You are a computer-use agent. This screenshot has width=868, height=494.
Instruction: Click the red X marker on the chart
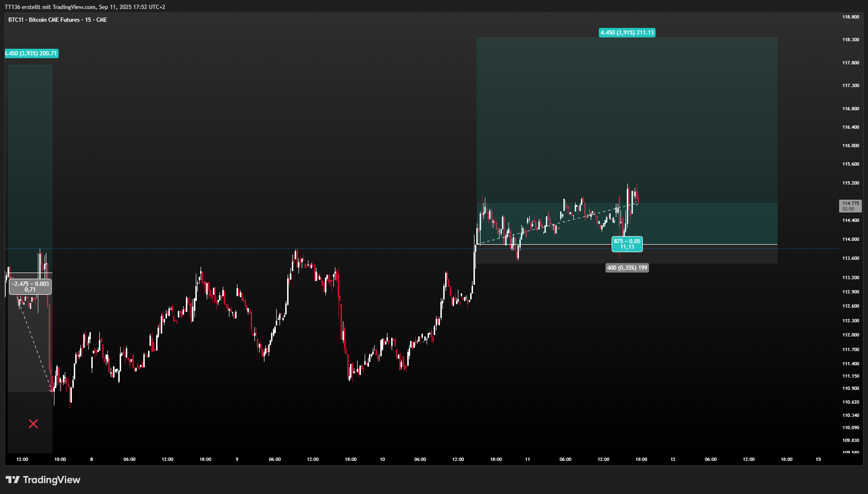33,423
